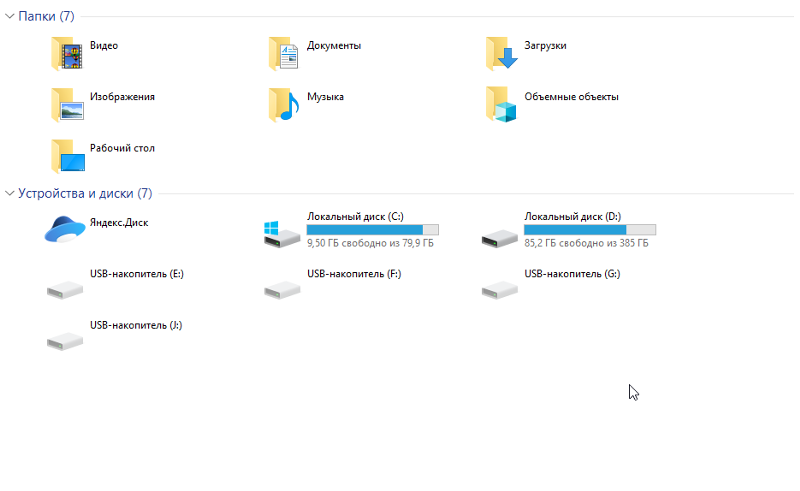Click the Локальный диск (D:) title
This screenshot has height=491, width=800.
coord(572,216)
